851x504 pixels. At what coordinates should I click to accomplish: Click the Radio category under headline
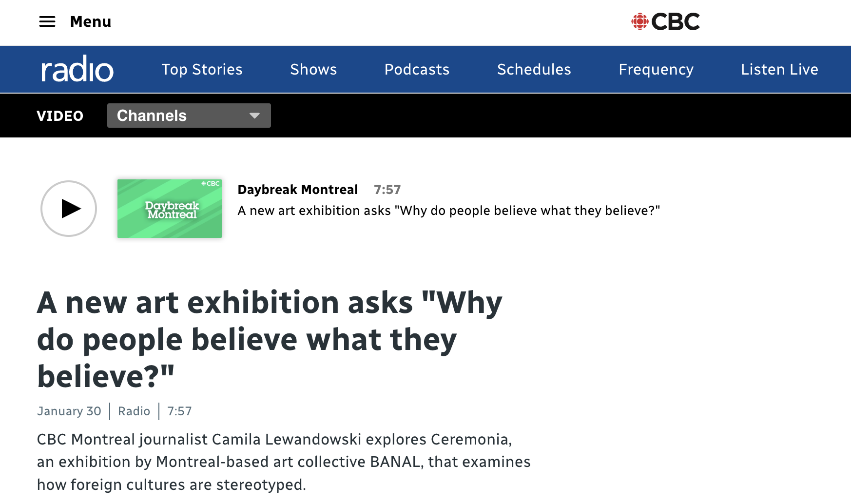pyautogui.click(x=134, y=411)
